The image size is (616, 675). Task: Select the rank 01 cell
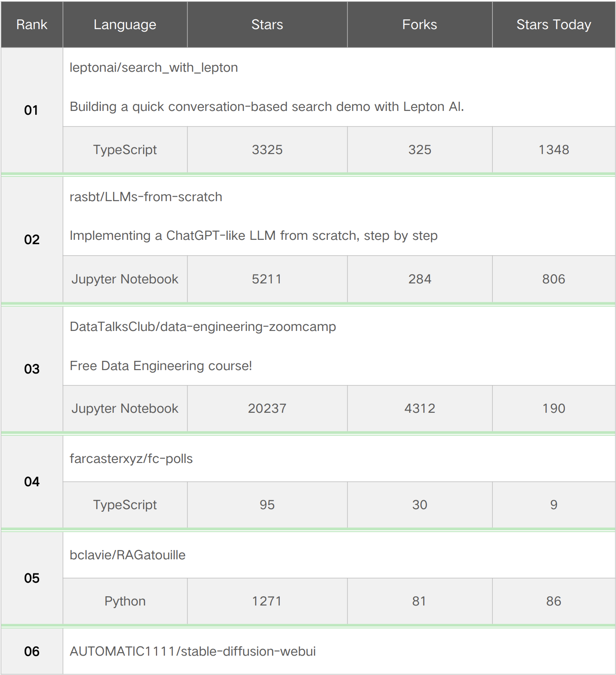(32, 110)
